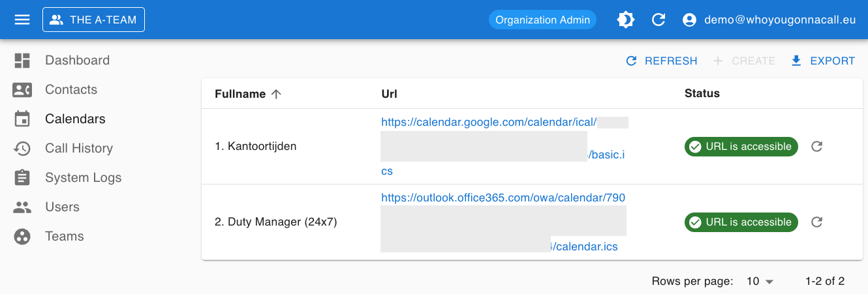Viewport: 868px width, 294px height.
Task: Click the Teams sidebar icon
Action: click(22, 237)
